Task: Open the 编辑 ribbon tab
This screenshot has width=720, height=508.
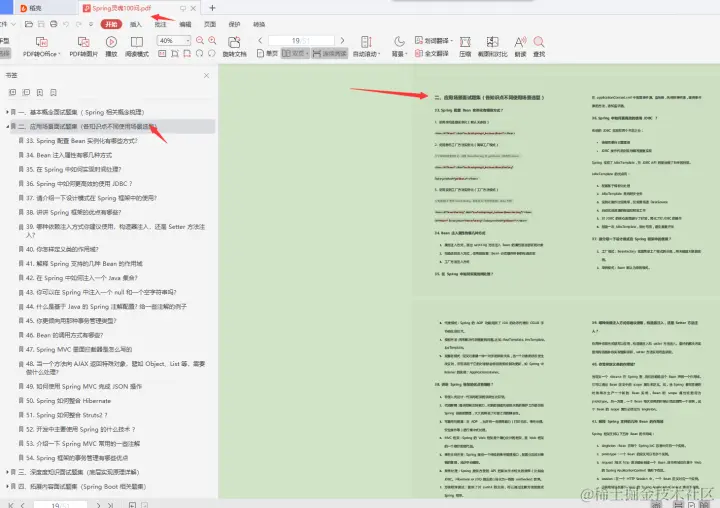Action: coord(185,24)
